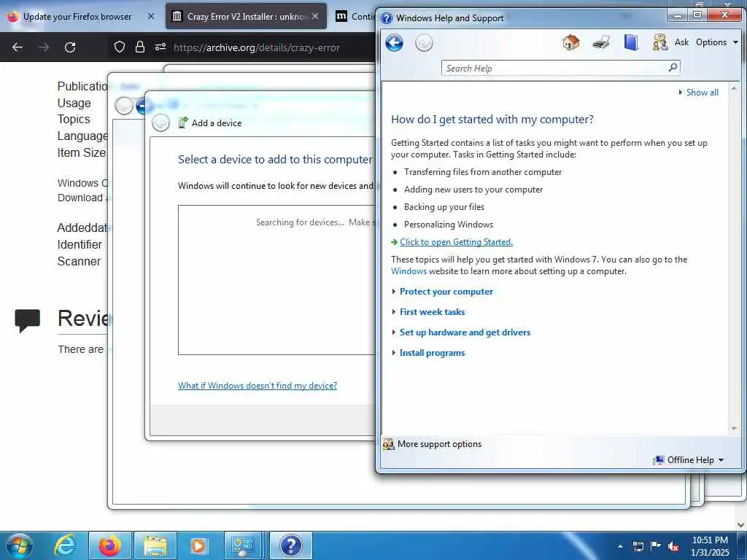747x560 pixels.
Task: Expand First week tasks section
Action: click(x=432, y=312)
